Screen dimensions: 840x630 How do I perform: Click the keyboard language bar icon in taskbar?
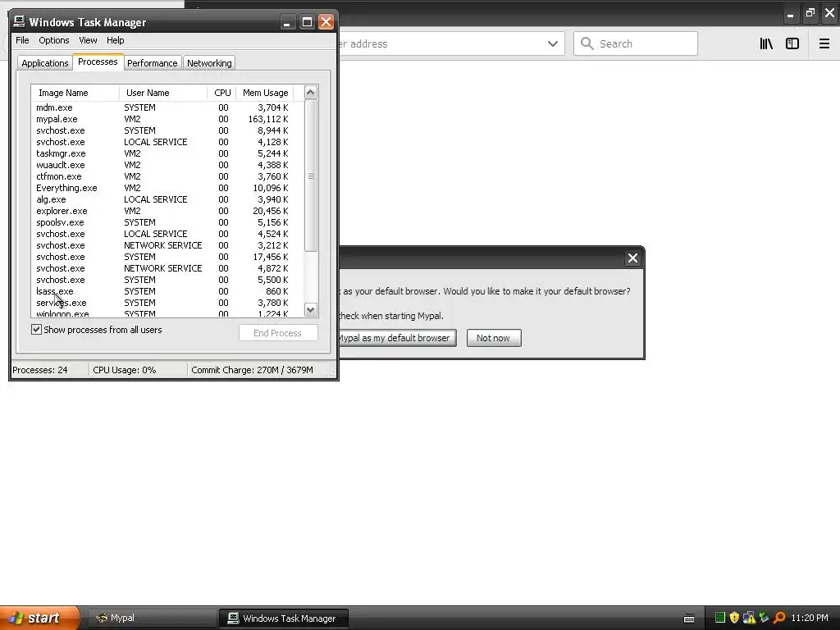coord(689,619)
